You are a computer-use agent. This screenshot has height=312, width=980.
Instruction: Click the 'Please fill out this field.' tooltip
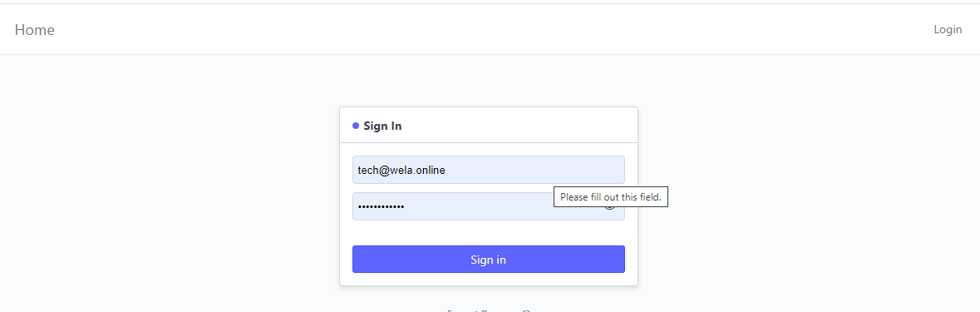[611, 196]
